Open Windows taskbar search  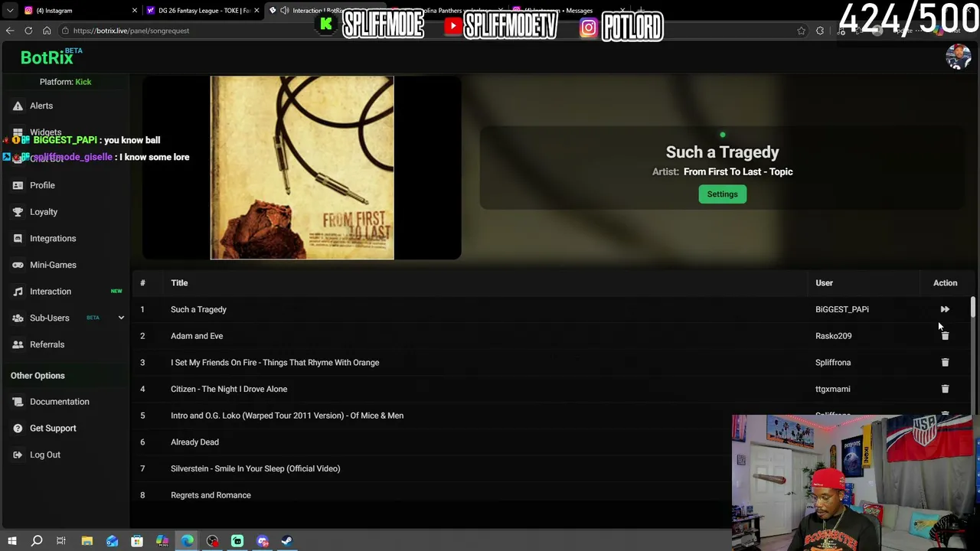coord(37,541)
